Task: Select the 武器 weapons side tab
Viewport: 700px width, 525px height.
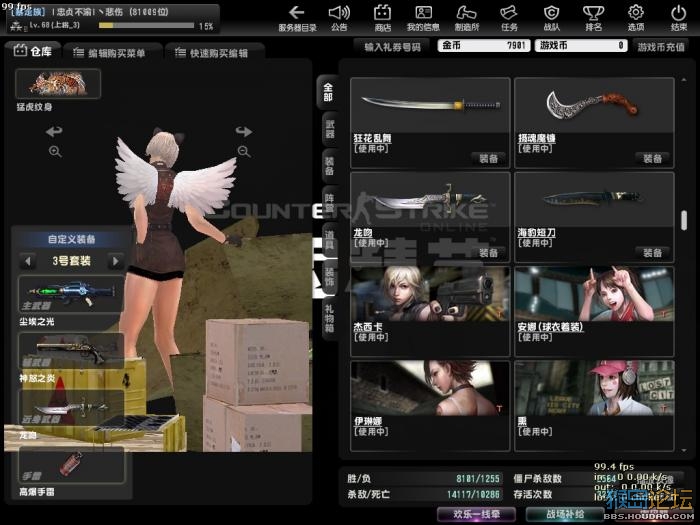Action: click(330, 129)
